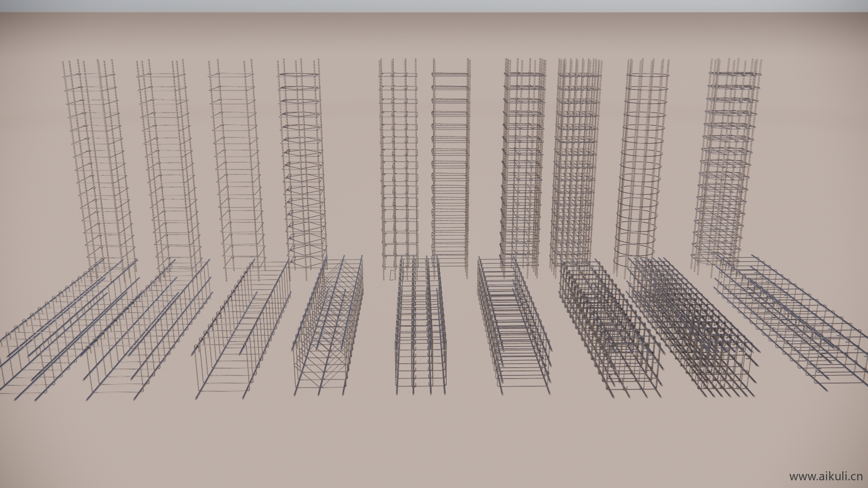Open the www.aikuli.cn watermark link
The width and height of the screenshot is (868, 488).
(826, 476)
